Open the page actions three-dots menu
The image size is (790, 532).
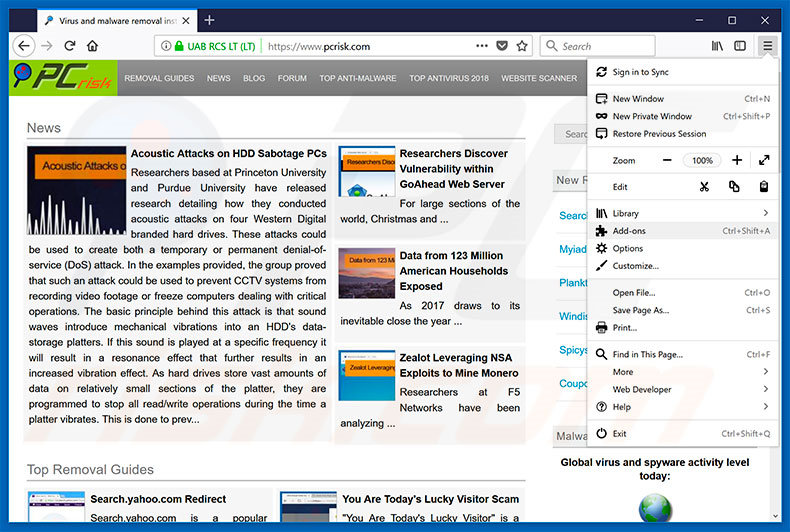tap(482, 46)
